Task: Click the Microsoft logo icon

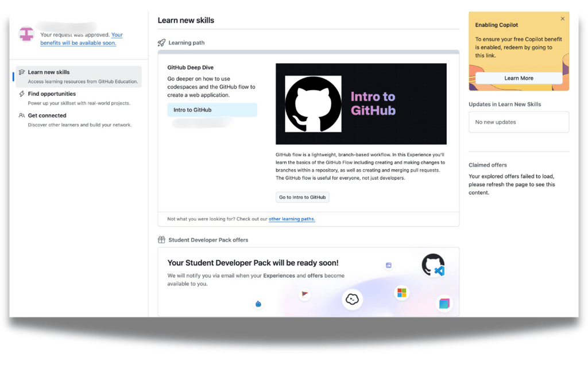Action: coord(401,293)
